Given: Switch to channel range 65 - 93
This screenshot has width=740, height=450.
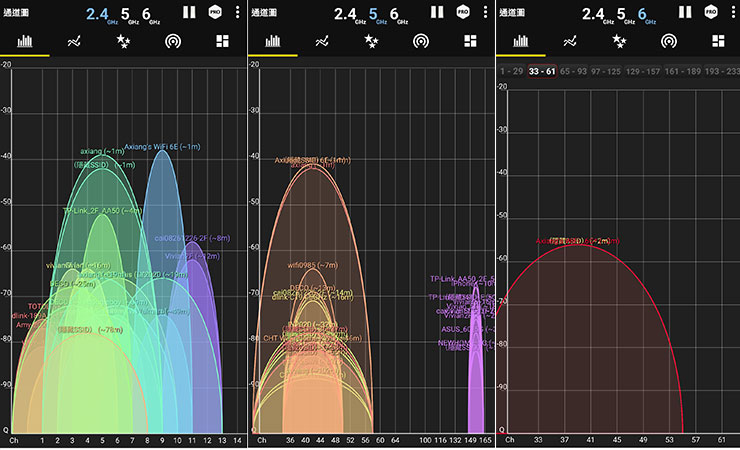Looking at the screenshot, I should click(573, 71).
